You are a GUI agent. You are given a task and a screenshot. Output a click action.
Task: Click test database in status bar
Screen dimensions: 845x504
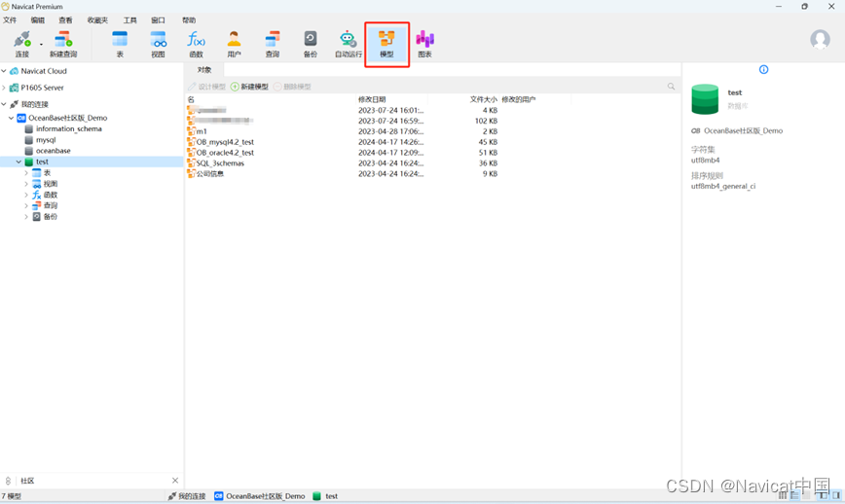coord(325,496)
